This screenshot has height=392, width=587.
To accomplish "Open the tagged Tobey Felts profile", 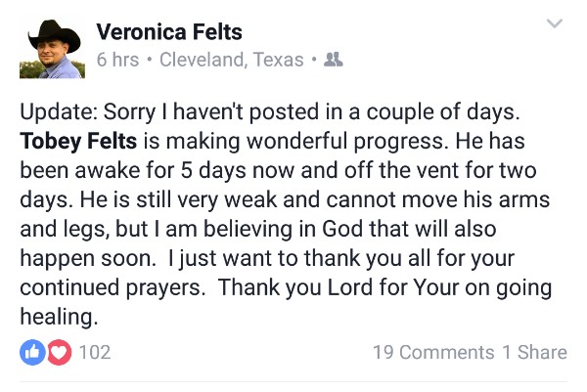I will click(x=78, y=141).
